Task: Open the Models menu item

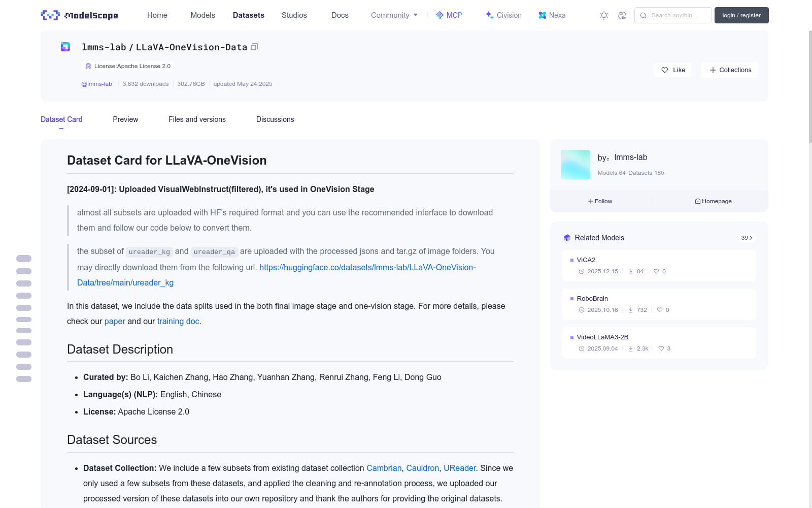Action: (x=203, y=15)
